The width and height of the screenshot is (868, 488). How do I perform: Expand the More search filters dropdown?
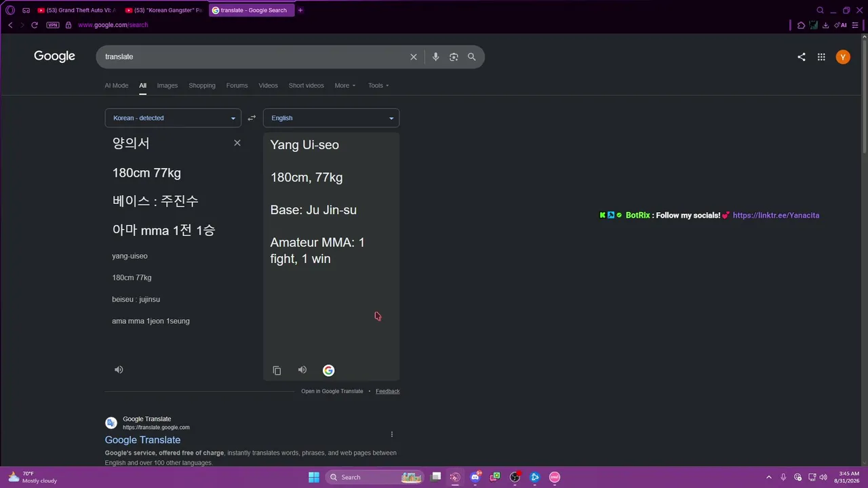coord(345,85)
